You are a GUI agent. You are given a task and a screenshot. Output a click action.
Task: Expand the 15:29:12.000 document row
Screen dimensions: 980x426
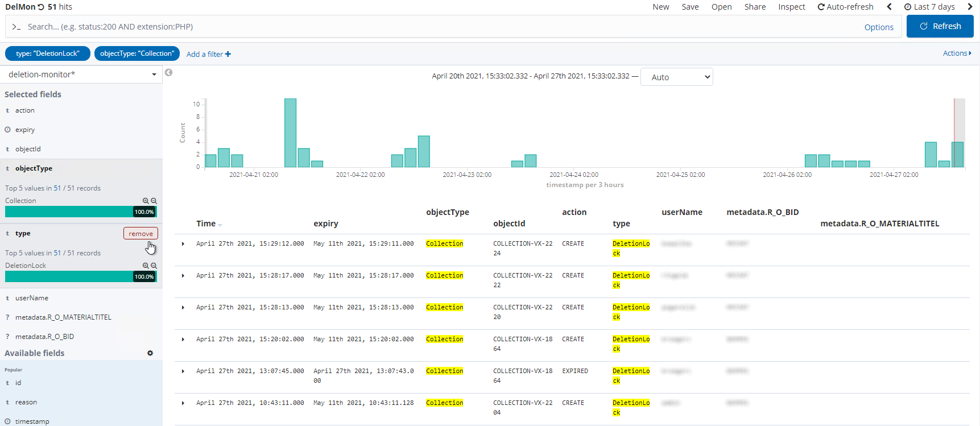pyautogui.click(x=183, y=244)
